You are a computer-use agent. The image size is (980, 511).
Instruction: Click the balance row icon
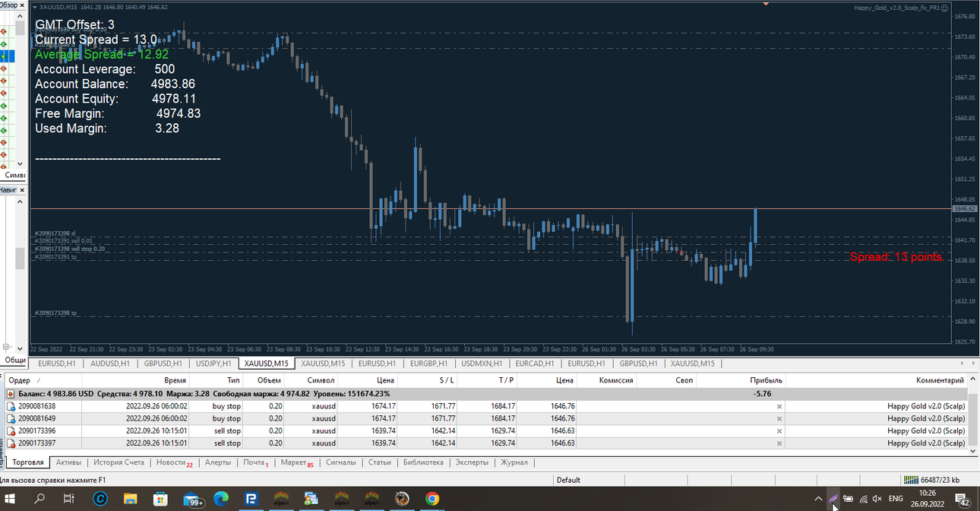tap(11, 394)
